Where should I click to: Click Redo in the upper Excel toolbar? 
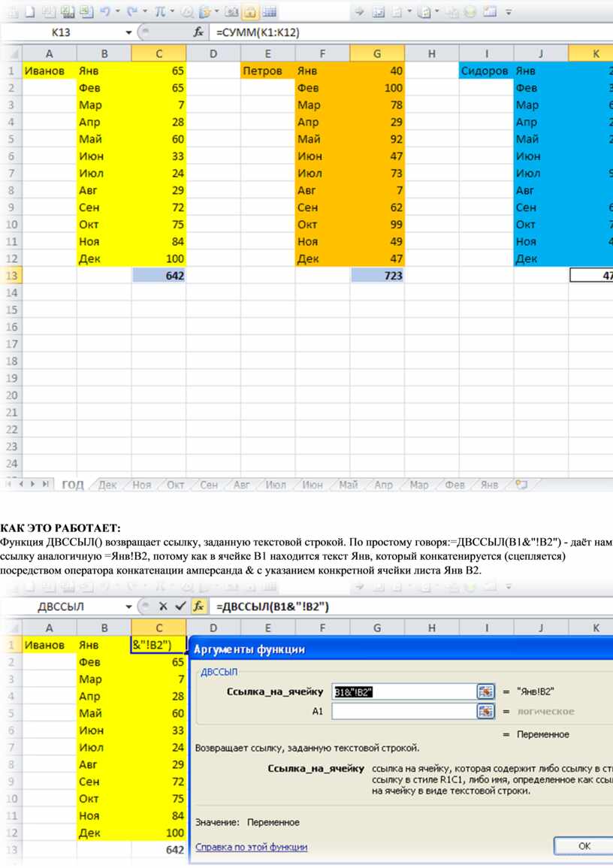coord(133,11)
